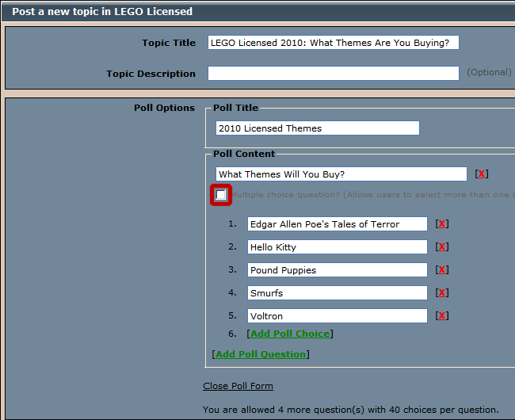Focus the Topic Title field
The height and width of the screenshot is (420, 515).
pos(334,43)
